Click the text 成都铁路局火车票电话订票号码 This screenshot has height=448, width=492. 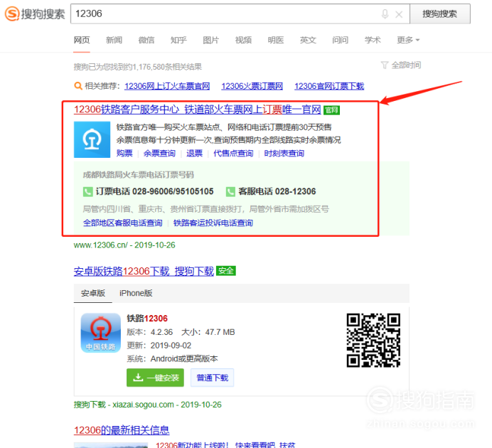pos(139,175)
